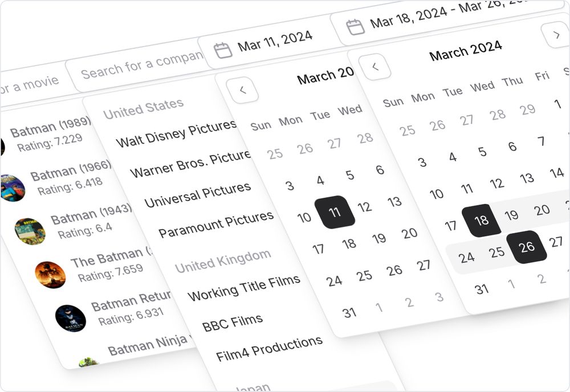Select day 24 in range calendar
The height and width of the screenshot is (392, 570).
466,258
